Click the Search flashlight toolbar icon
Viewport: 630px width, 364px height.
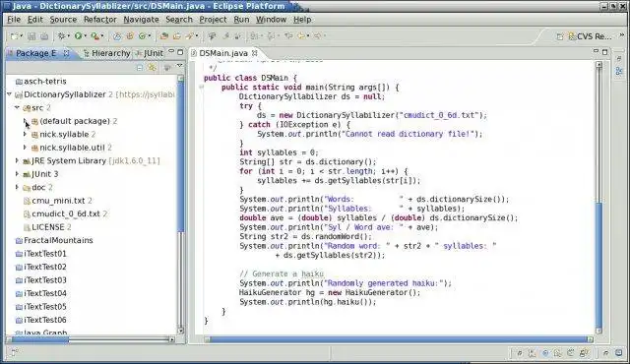(x=190, y=36)
